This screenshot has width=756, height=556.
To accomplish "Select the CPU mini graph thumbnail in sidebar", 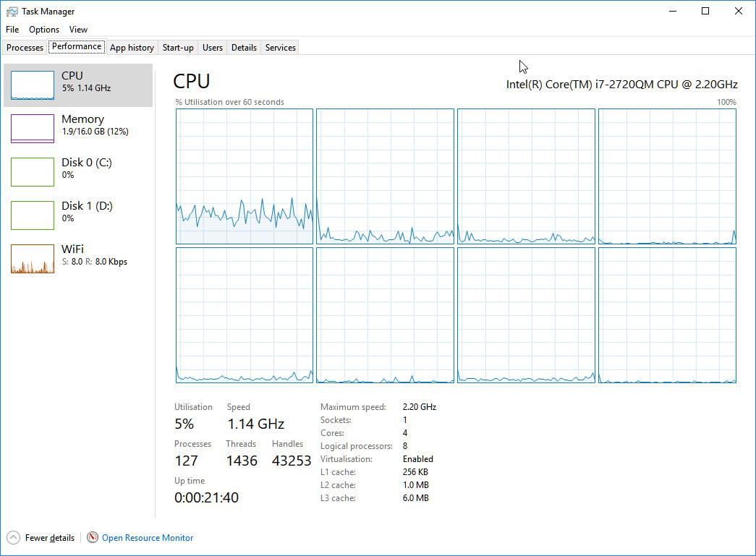I will point(33,85).
